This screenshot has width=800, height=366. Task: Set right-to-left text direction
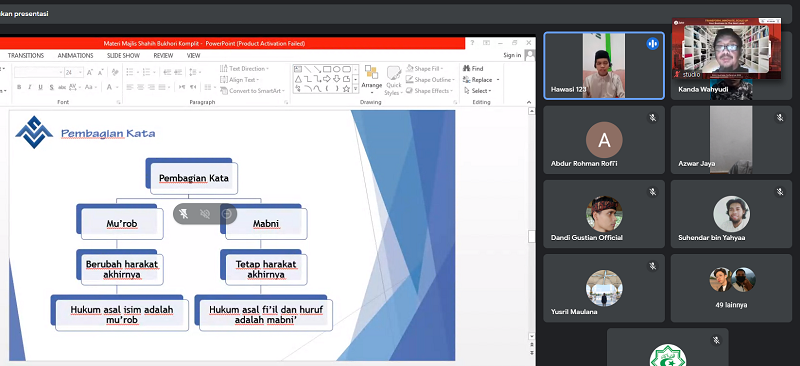[193, 87]
